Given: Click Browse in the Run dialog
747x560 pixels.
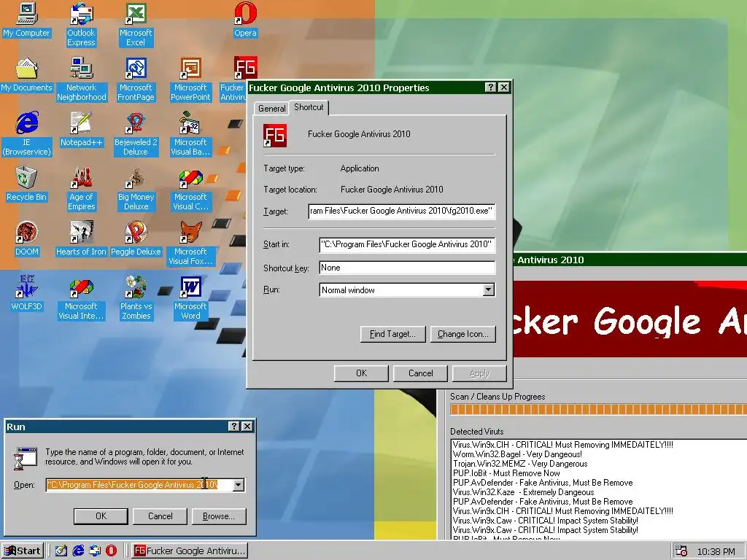Looking at the screenshot, I should coord(219,516).
